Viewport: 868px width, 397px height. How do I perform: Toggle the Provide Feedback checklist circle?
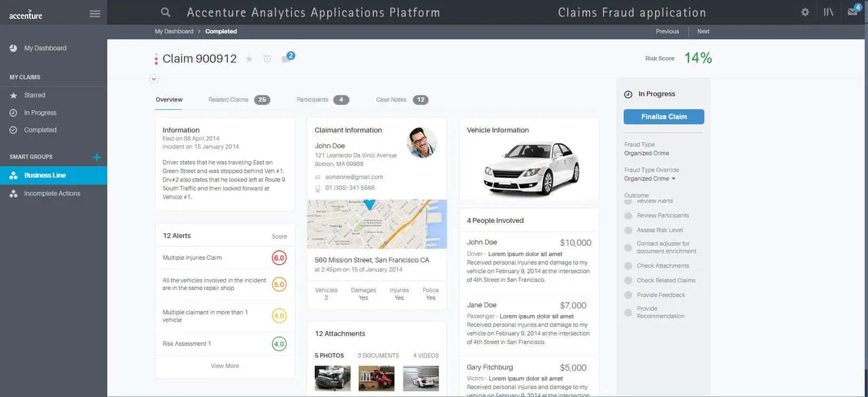point(628,295)
